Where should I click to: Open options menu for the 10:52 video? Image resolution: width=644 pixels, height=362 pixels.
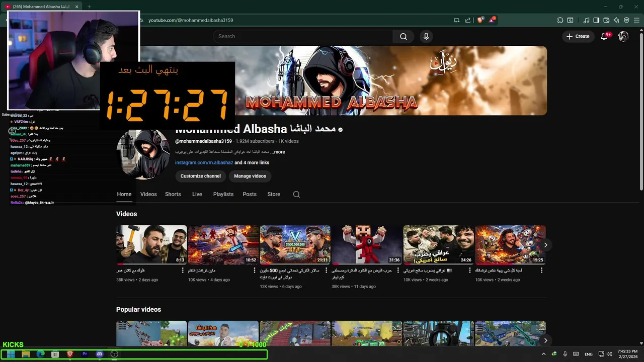coord(255,270)
